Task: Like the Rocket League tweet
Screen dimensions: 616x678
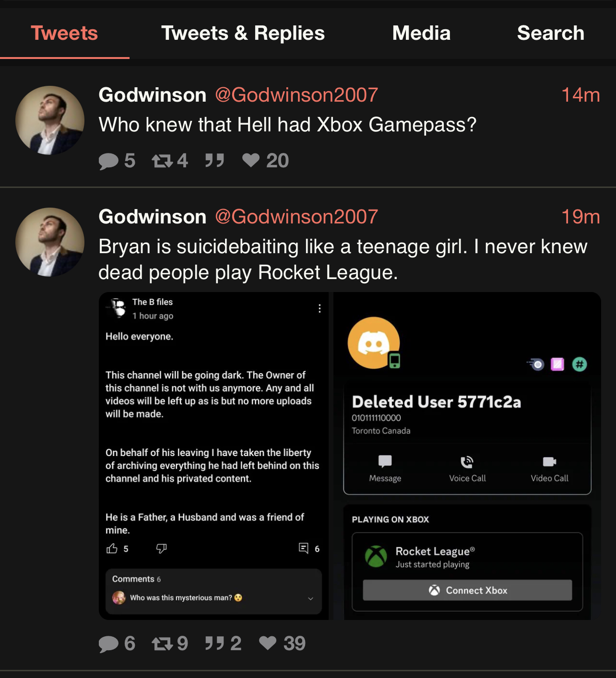Action: [268, 643]
